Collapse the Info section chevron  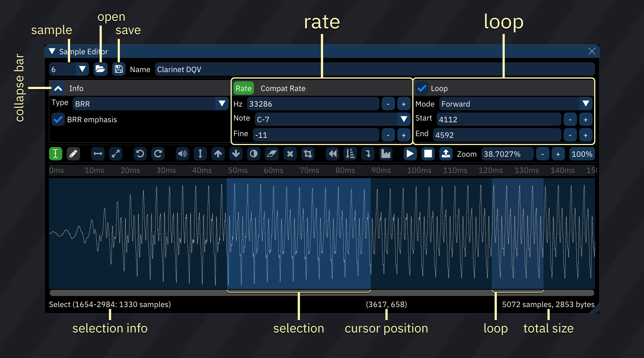58,89
